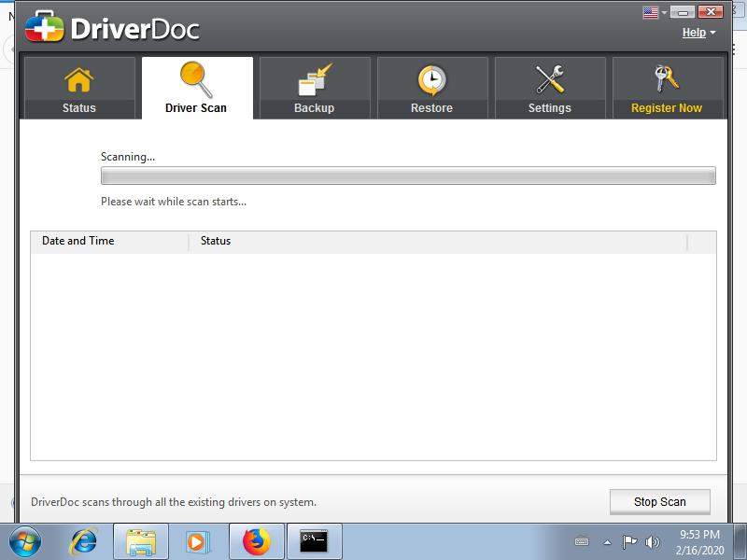
Task: Switch to the Backup tab label
Action: (314, 108)
